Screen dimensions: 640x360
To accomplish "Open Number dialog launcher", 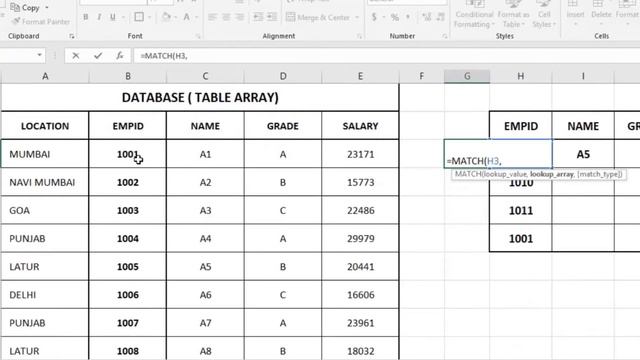I will click(444, 36).
